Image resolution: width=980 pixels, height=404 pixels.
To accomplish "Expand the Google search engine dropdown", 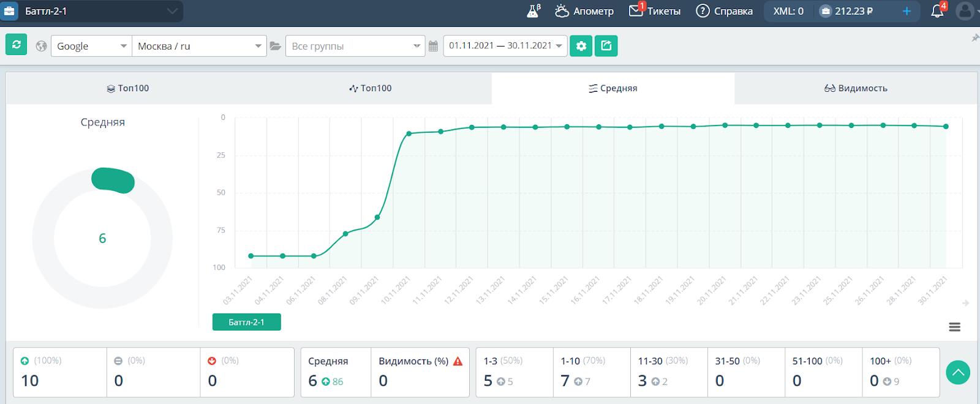I will pos(91,46).
